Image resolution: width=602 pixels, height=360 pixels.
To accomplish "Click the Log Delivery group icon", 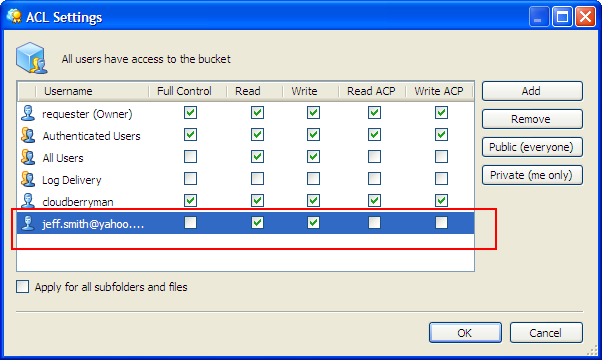I will click(28, 179).
